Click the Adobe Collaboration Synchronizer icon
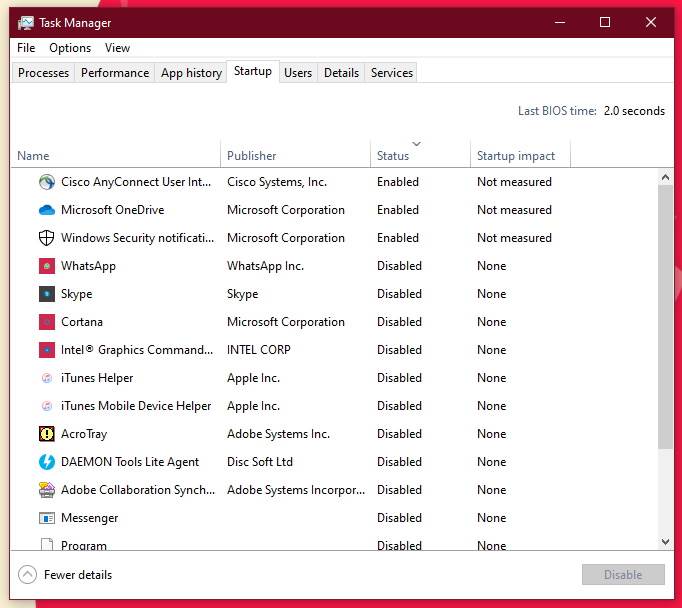The height and width of the screenshot is (608, 682). point(46,490)
